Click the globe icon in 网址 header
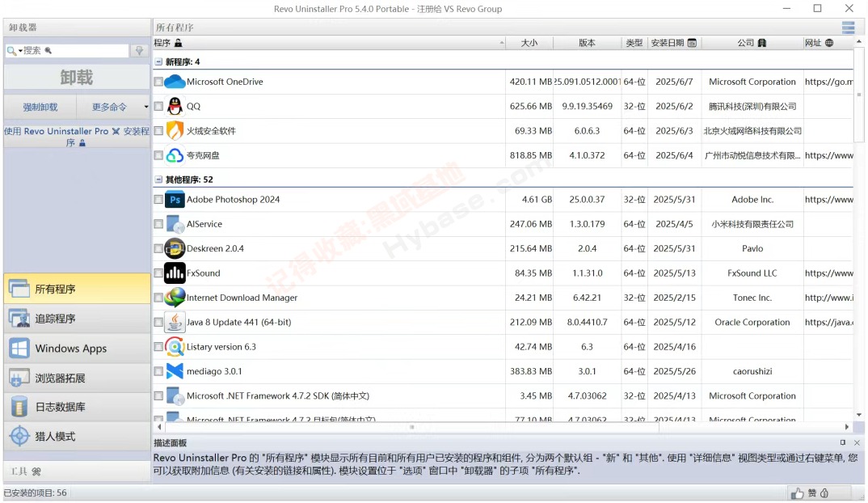Screen dimensions: 868x503 tap(828, 43)
